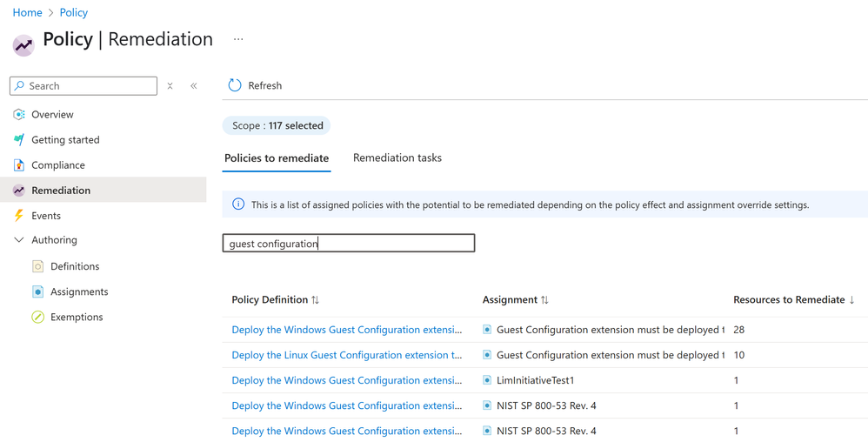The width and height of the screenshot is (868, 442).
Task: Click the Getting started flag icon
Action: coord(19,140)
